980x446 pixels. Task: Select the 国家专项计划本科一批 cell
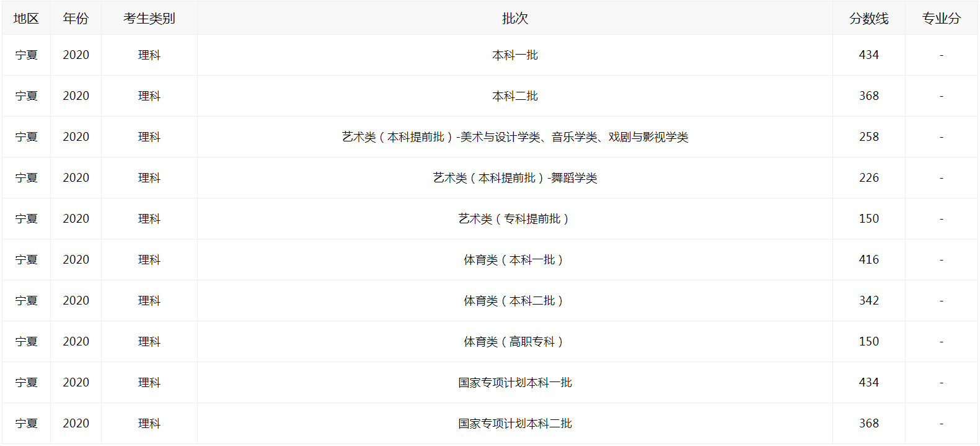514,383
